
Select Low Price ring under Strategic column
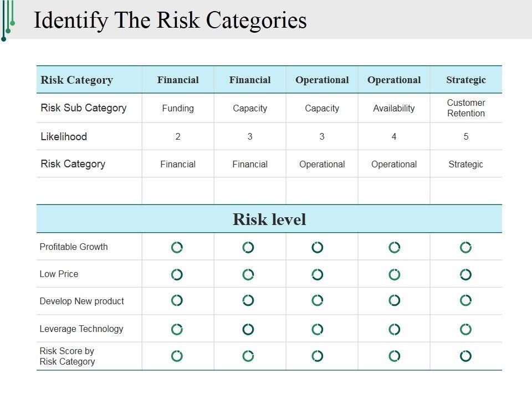[x=466, y=274]
